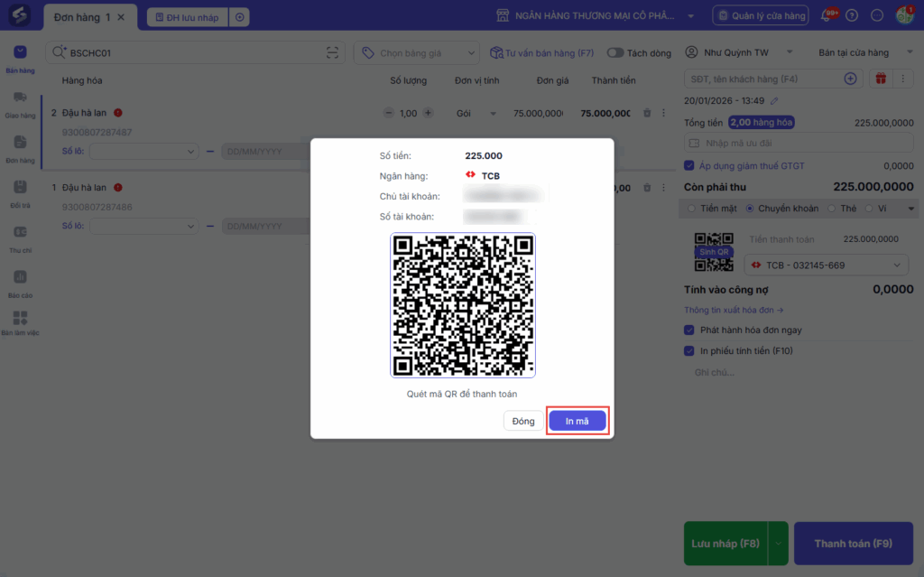Open TCB - 032145-669 account dropdown

pos(827,265)
